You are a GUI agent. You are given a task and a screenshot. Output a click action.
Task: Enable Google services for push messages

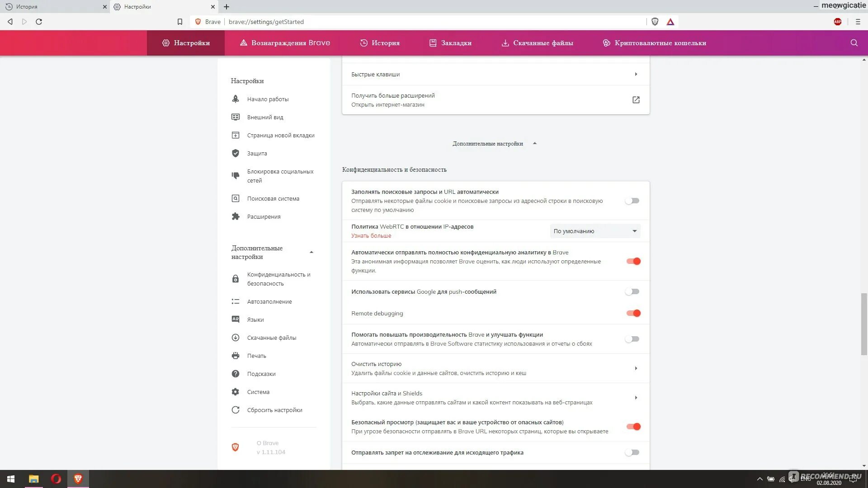tap(632, 291)
